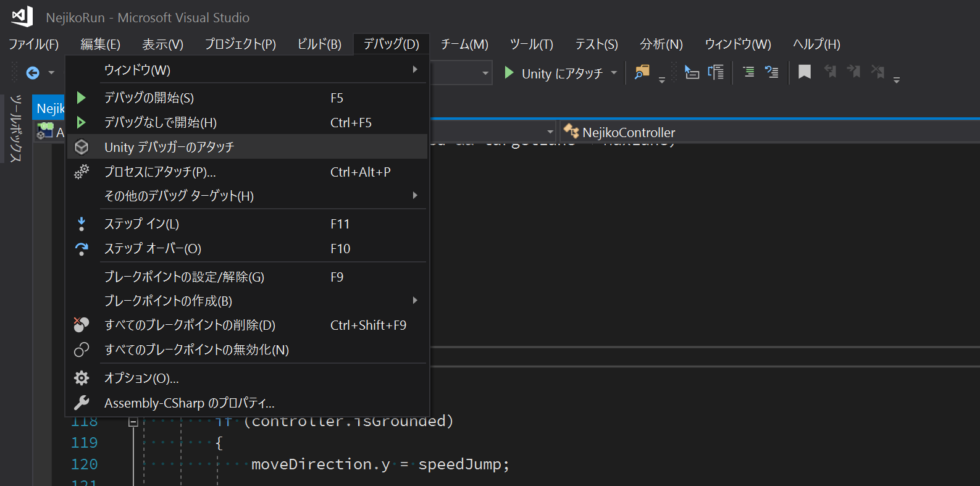Open the ヘルプ(H) menu
980x486 pixels.
[816, 44]
